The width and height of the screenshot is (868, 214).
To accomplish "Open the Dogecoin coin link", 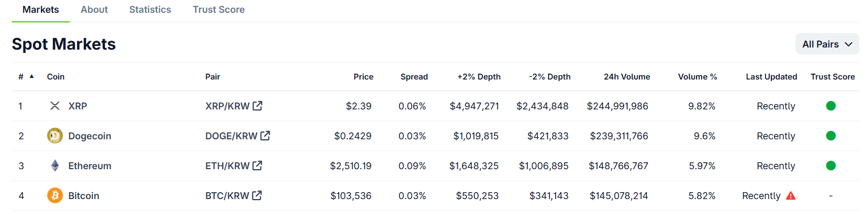I will tap(90, 136).
